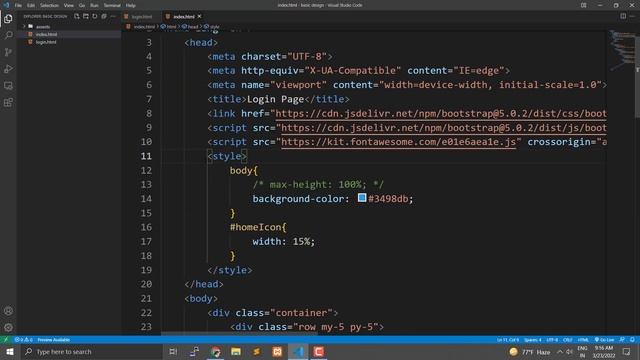Screen dimensions: 640x360
Task: Open the Edit menu
Action: point(31,5)
